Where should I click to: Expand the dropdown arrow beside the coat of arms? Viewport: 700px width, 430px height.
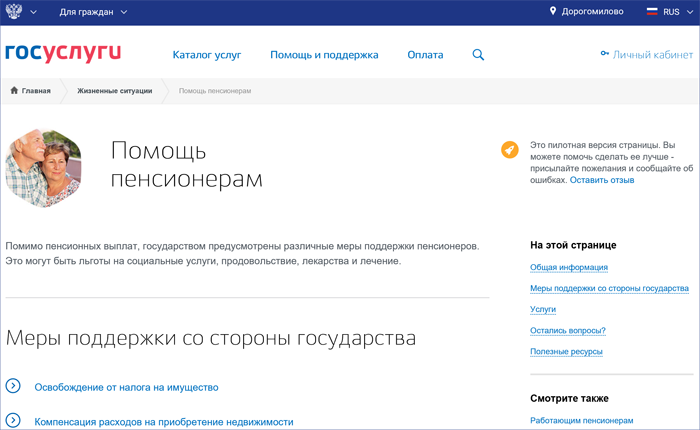point(33,12)
